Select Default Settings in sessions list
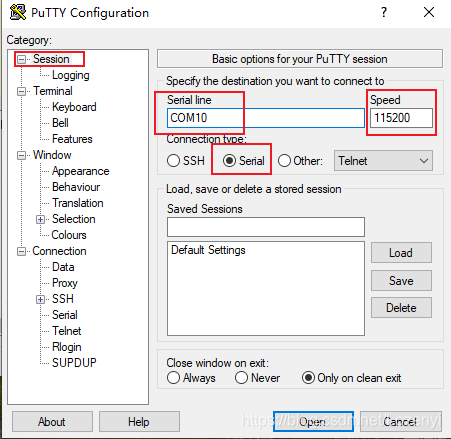Screen dimensions: 451x439 [x=208, y=250]
